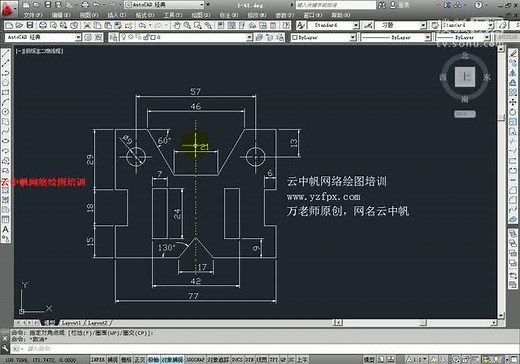Select the Line draw tool
The width and height of the screenshot is (520, 364).
6,53
